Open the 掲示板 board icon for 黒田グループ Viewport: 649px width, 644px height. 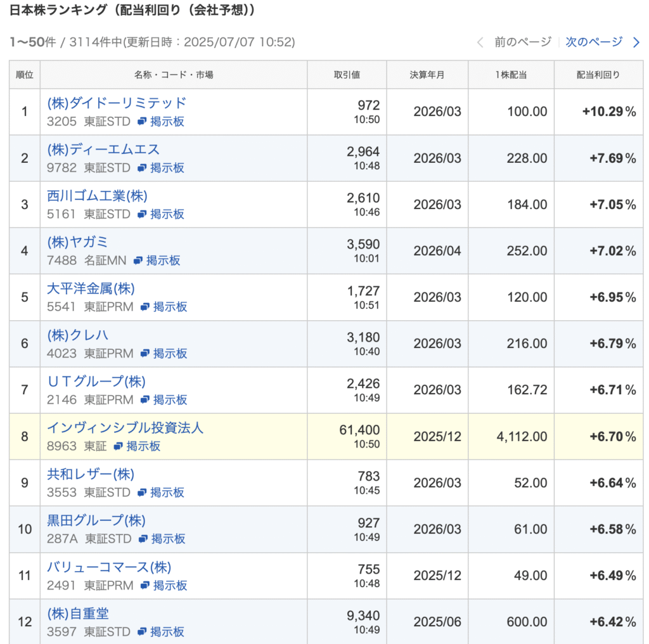(143, 539)
